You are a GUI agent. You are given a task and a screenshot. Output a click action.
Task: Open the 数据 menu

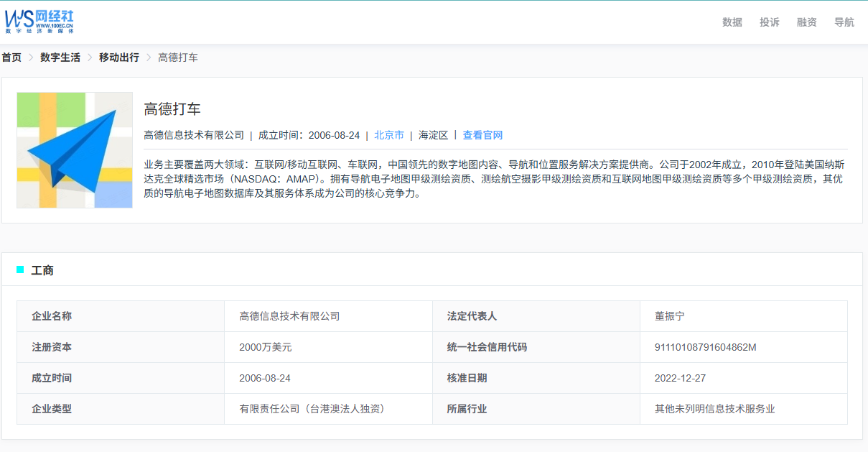point(732,22)
